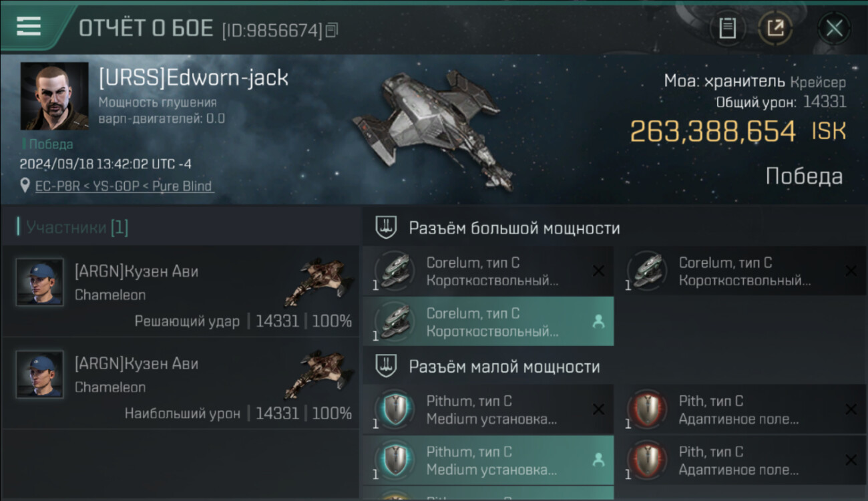Select the low power slot header

click(504, 367)
